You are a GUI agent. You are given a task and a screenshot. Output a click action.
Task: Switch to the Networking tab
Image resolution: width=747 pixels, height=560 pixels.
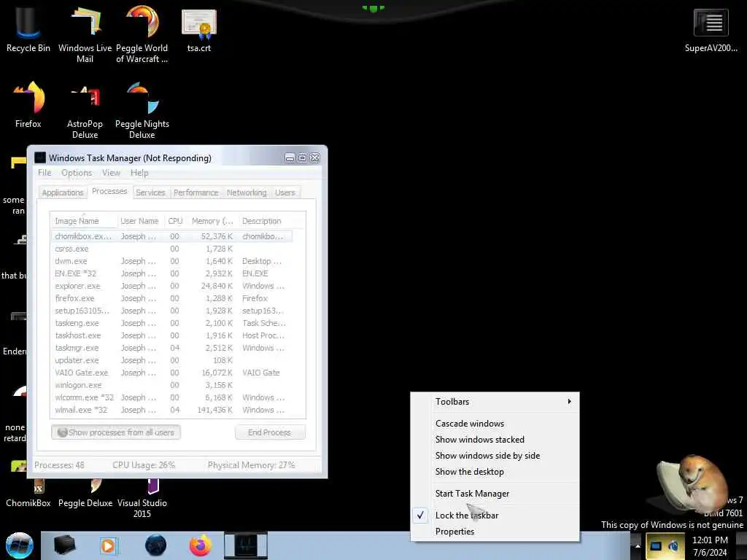coord(247,192)
